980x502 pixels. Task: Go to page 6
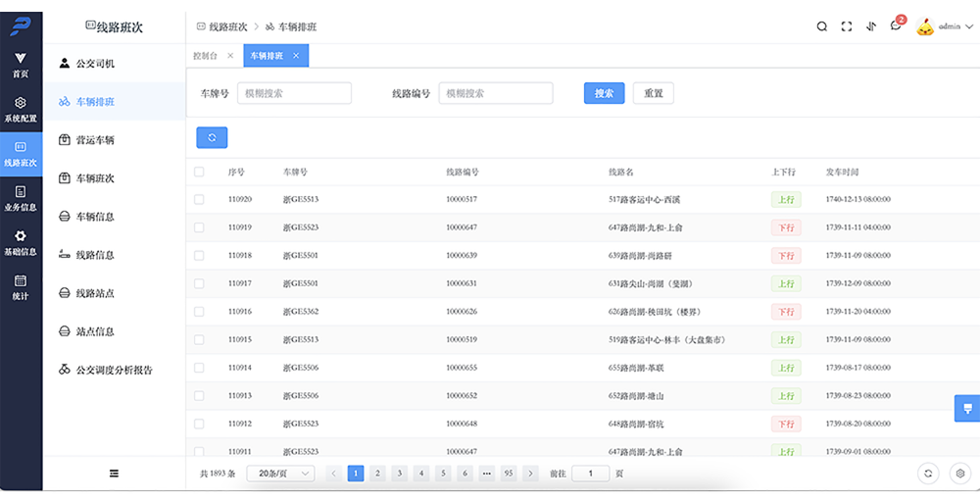pos(465,474)
